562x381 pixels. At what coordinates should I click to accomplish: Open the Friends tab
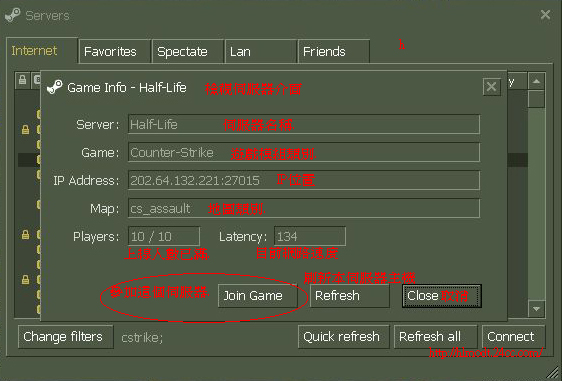coord(333,52)
